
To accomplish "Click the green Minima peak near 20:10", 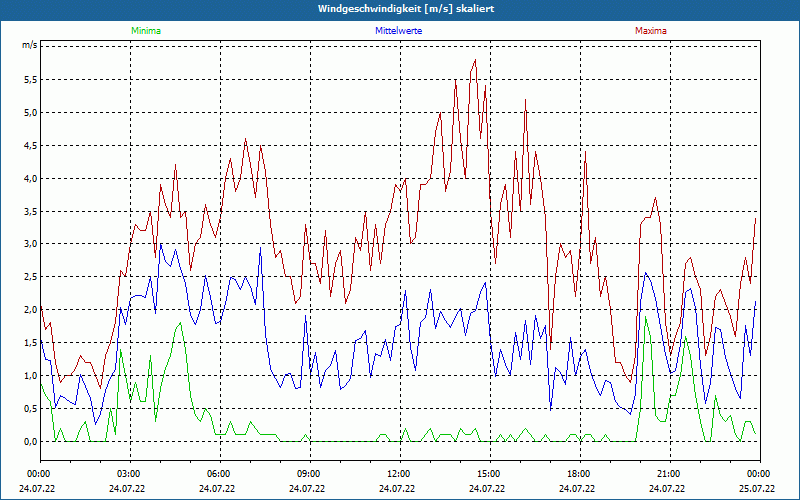I will [645, 317].
